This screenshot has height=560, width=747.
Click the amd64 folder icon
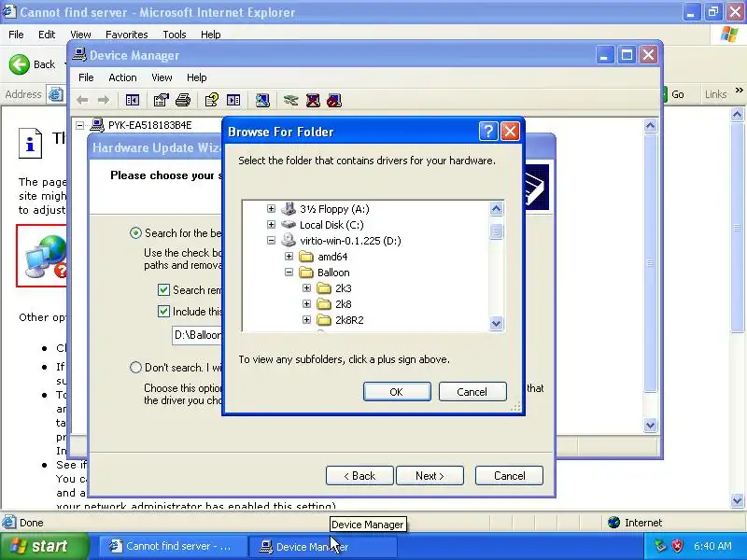[306, 257]
